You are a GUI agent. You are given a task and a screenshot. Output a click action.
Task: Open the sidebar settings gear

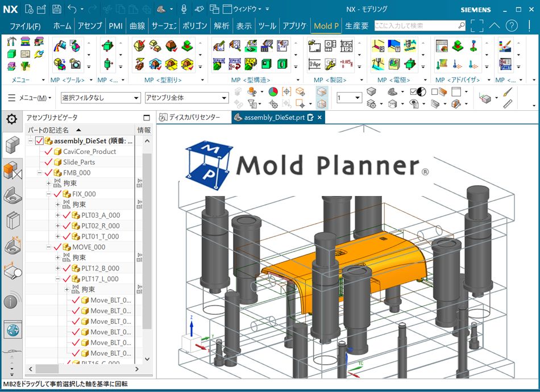coord(11,119)
